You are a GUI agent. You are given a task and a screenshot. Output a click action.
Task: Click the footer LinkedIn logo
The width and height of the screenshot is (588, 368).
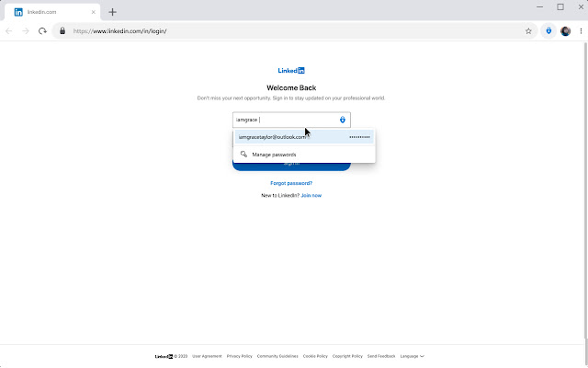pos(164,356)
